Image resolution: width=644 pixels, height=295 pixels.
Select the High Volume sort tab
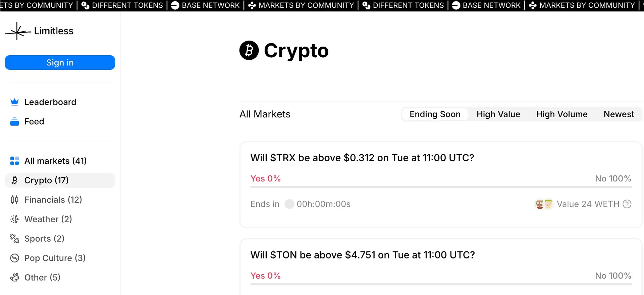tap(561, 114)
